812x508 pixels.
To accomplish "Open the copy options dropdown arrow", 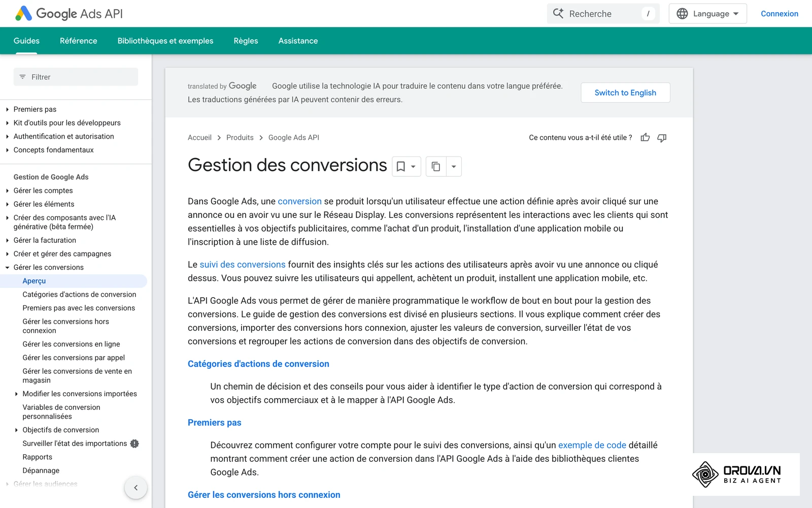I will [x=454, y=167].
